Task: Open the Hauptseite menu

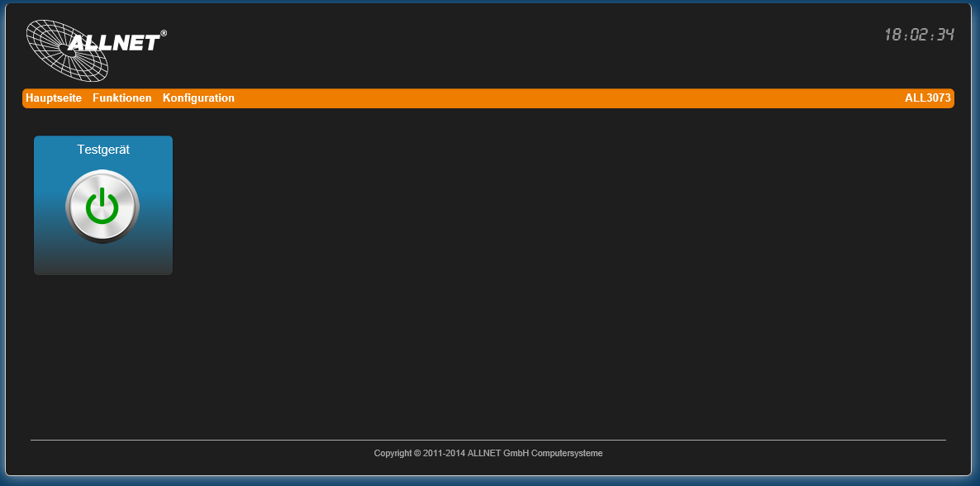Action: point(54,98)
